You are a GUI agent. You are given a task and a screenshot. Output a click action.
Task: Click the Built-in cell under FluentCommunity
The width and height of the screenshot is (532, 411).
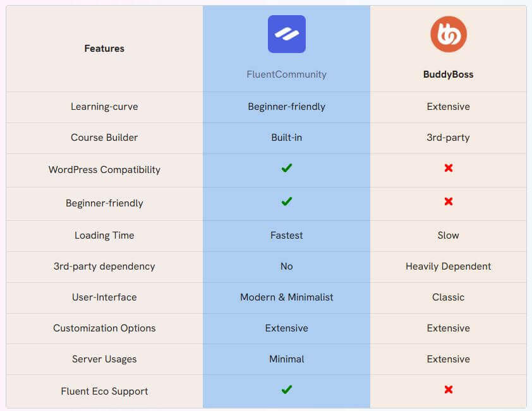point(287,138)
